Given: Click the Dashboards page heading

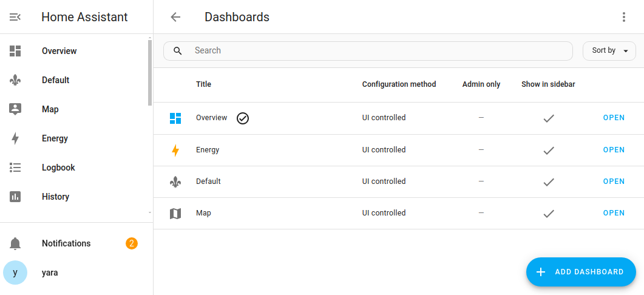Looking at the screenshot, I should [x=237, y=17].
